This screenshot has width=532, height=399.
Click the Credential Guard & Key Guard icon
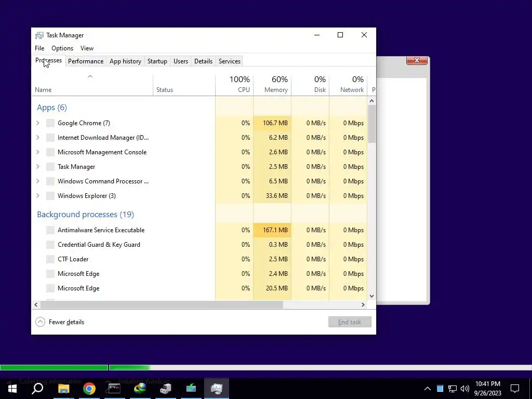pos(50,245)
